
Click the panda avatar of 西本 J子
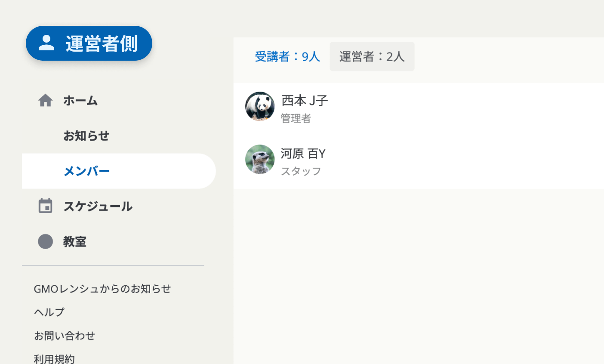tap(260, 106)
